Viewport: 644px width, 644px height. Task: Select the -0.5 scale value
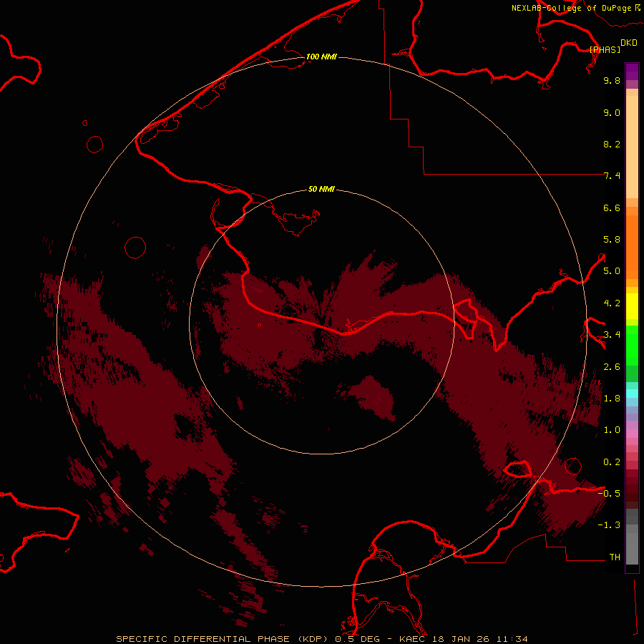click(609, 494)
